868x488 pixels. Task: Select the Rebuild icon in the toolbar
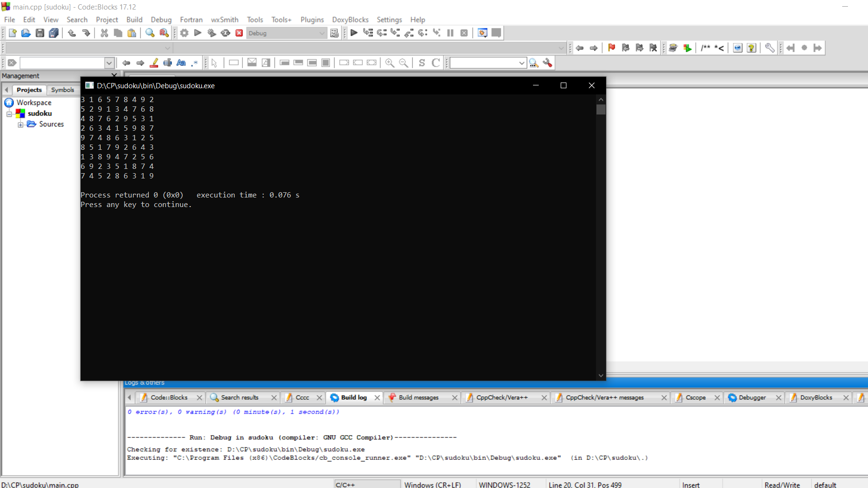pyautogui.click(x=225, y=33)
